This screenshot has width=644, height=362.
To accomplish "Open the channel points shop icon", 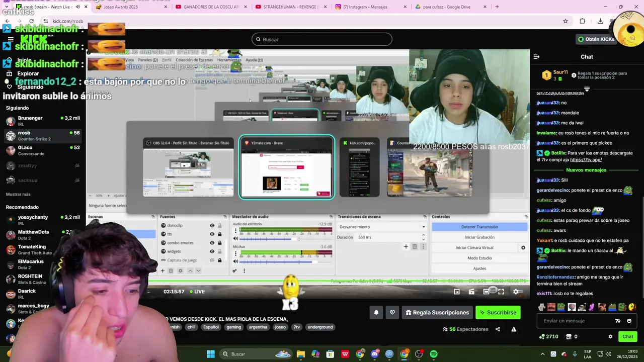I will click(569, 336).
